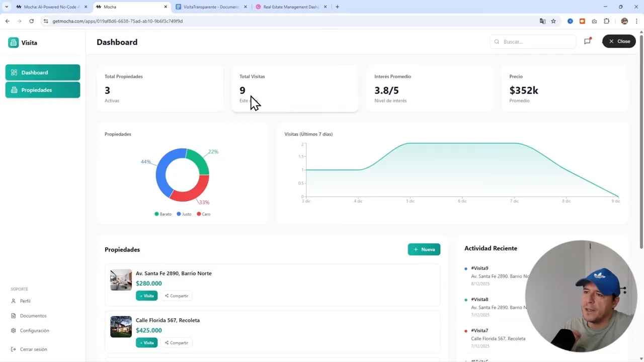
Task: Click the Perfil person icon
Action: (x=13, y=301)
